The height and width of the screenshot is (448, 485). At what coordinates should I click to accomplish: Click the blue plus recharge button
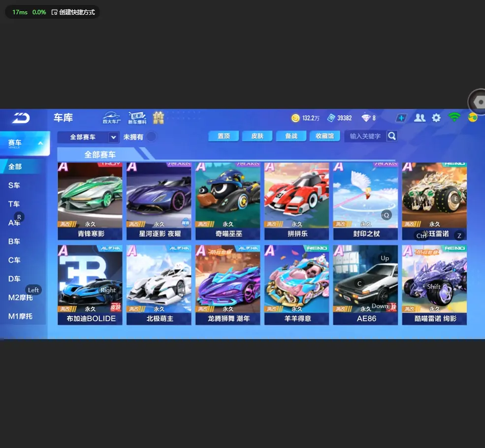(x=401, y=118)
